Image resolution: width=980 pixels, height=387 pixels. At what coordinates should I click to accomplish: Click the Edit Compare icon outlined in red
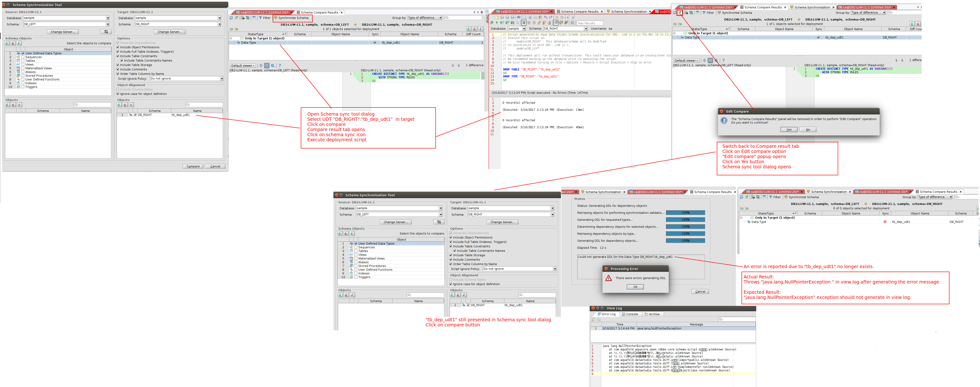point(679,13)
